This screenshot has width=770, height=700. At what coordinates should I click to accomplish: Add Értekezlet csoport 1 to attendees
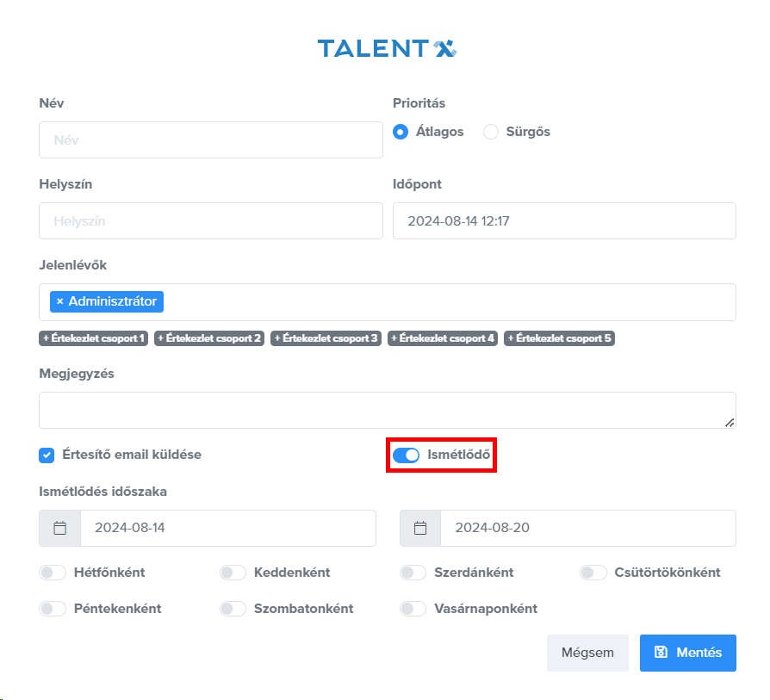point(94,338)
